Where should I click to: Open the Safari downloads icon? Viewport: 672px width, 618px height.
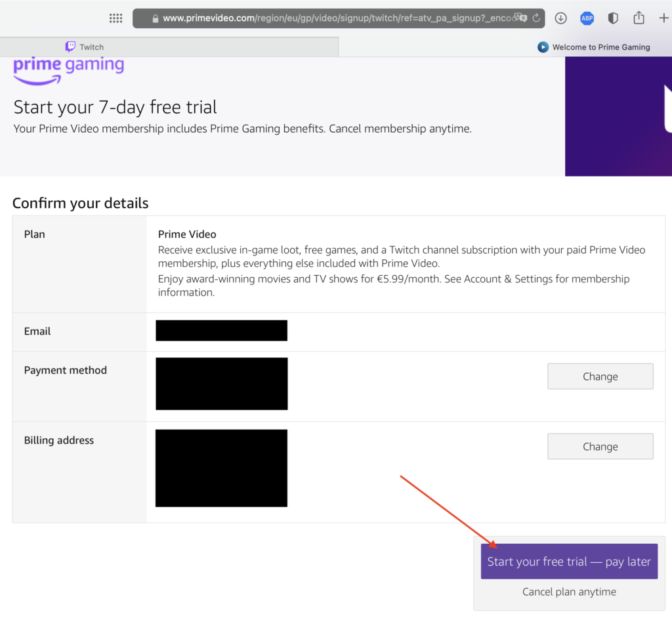click(560, 18)
